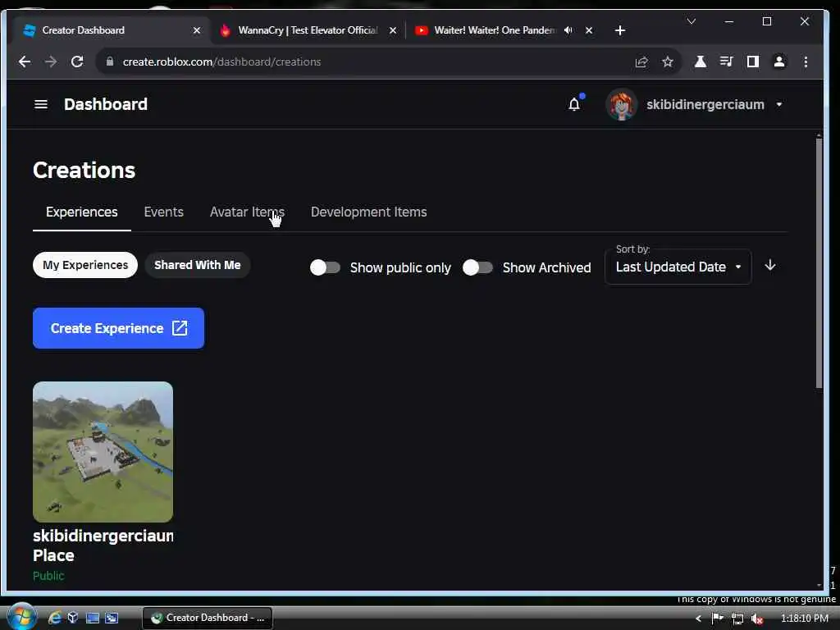Open the Sort by Last Updated Date dropdown
The height and width of the screenshot is (630, 840).
click(x=678, y=267)
